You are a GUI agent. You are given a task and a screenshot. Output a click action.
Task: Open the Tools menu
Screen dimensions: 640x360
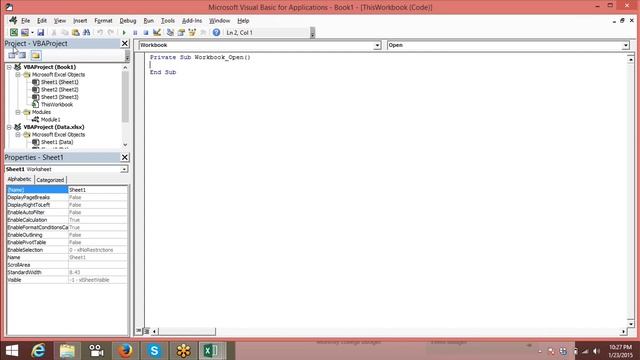coord(168,20)
